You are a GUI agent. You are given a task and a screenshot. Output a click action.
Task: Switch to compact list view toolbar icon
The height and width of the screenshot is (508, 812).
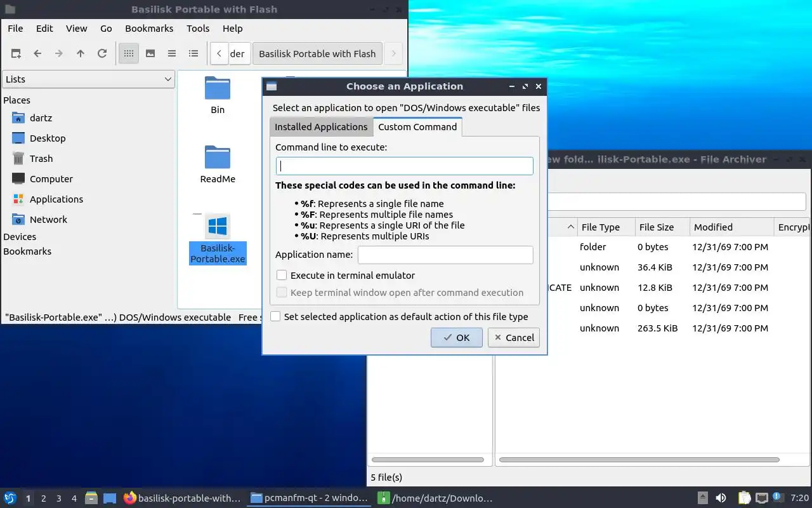click(x=172, y=54)
